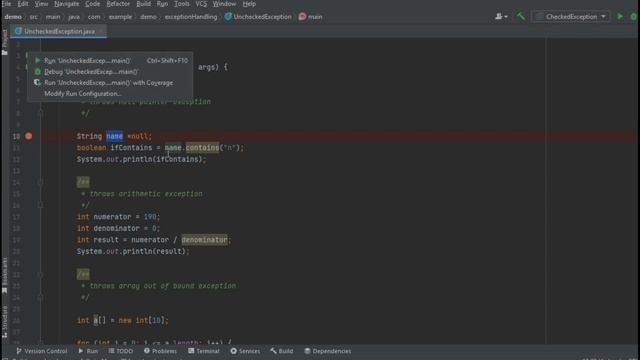
Task: Click coverage shield icon in popup menu
Action: point(38,82)
